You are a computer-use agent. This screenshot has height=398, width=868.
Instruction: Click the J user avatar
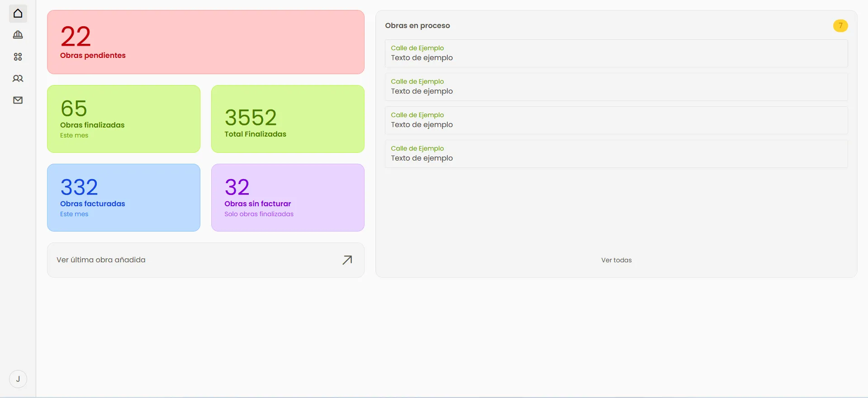(x=18, y=379)
